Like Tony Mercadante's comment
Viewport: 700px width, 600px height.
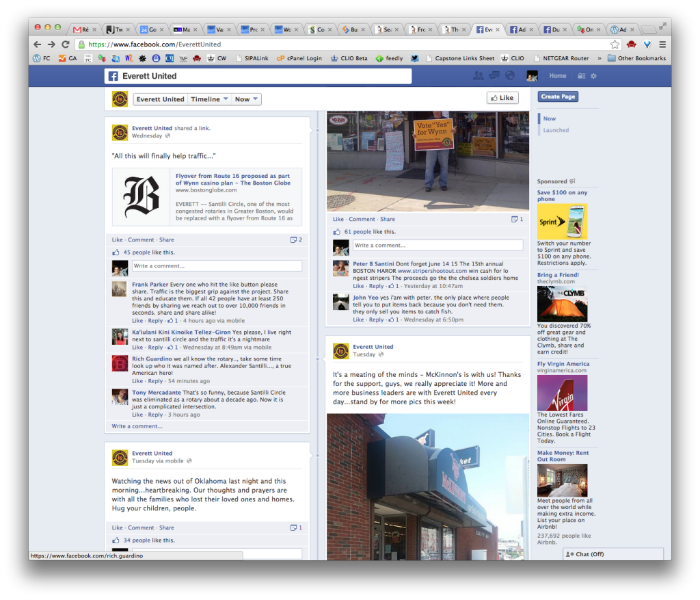click(137, 415)
